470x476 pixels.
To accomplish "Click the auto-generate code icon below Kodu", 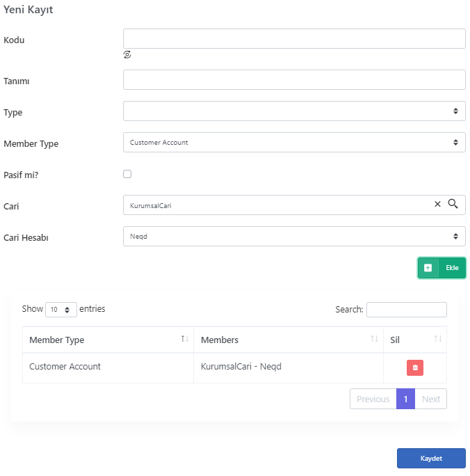I will point(127,55).
